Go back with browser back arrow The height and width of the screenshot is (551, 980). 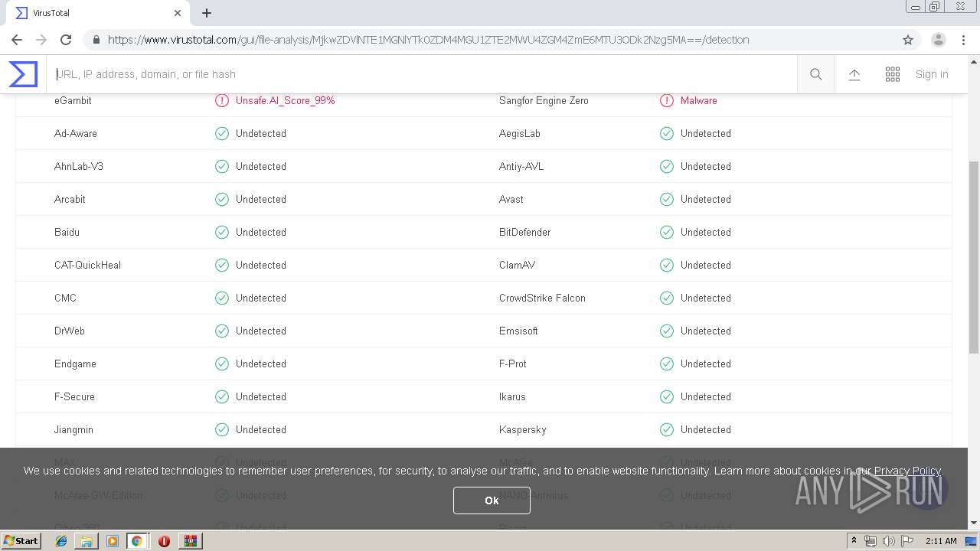17,40
